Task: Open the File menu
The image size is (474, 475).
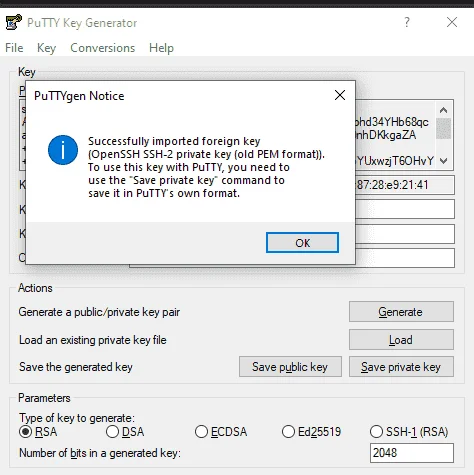Action: (14, 48)
